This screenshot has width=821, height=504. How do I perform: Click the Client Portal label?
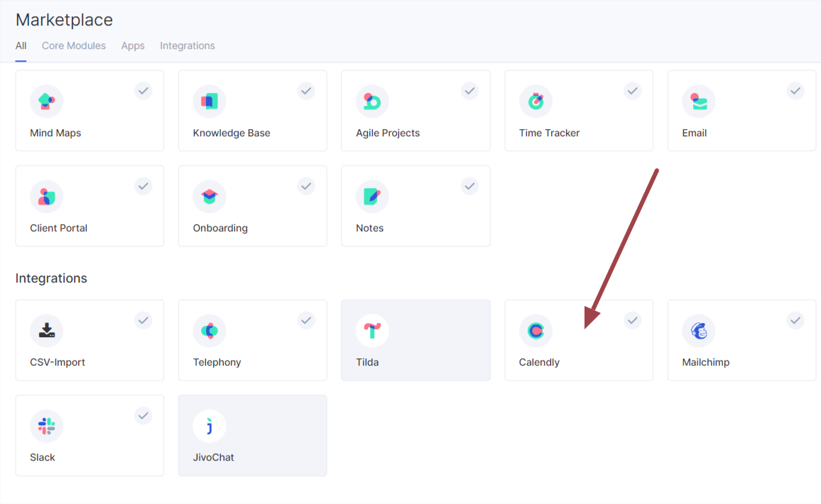point(59,228)
